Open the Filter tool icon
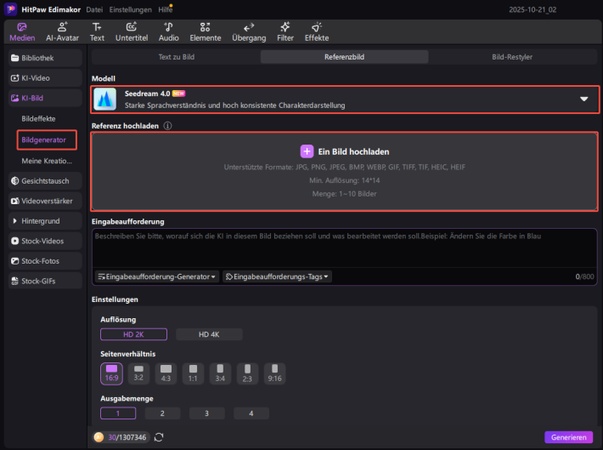The height and width of the screenshot is (450, 603). click(285, 31)
